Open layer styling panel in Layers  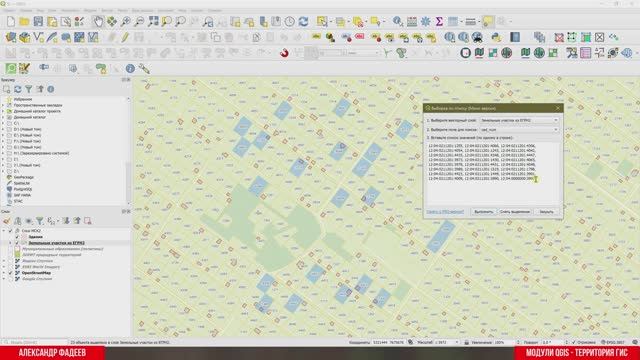coord(7,221)
